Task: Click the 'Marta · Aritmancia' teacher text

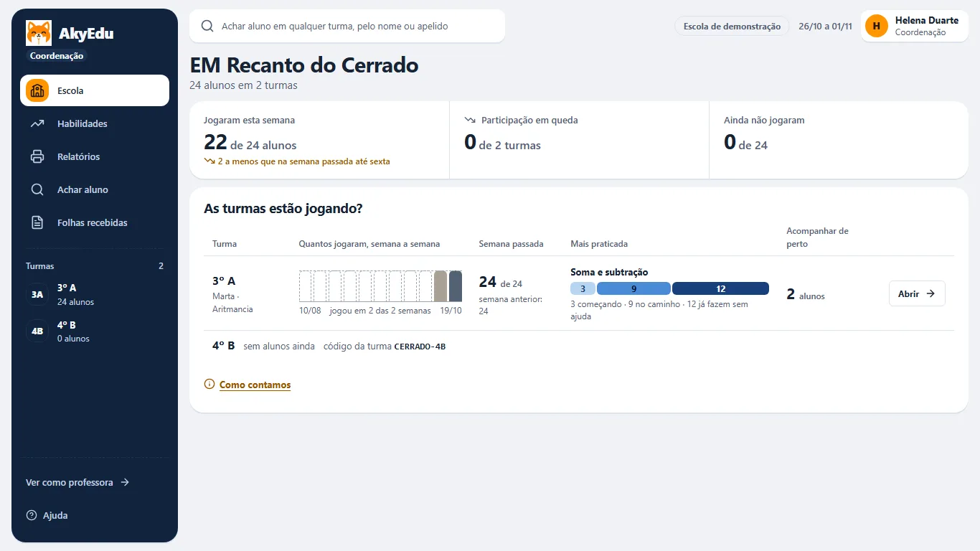Action: (x=232, y=302)
